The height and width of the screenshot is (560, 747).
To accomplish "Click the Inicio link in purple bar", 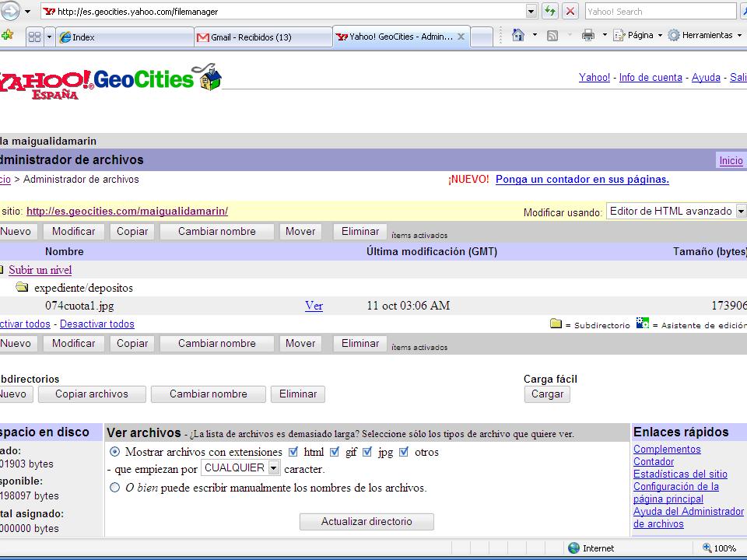I will coord(731,160).
